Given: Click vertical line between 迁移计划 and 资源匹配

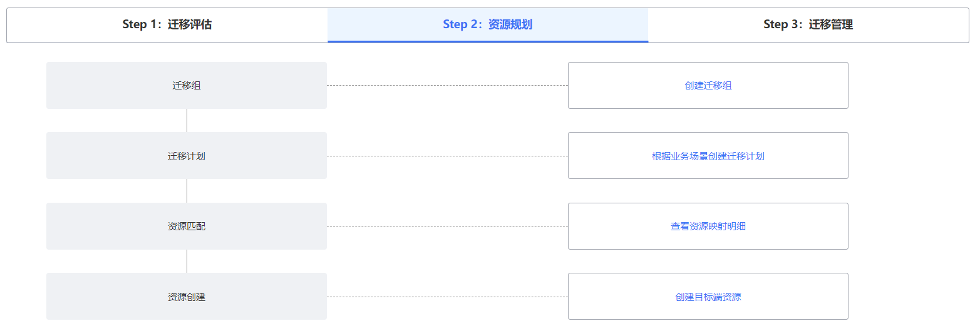Looking at the screenshot, I should [187, 191].
